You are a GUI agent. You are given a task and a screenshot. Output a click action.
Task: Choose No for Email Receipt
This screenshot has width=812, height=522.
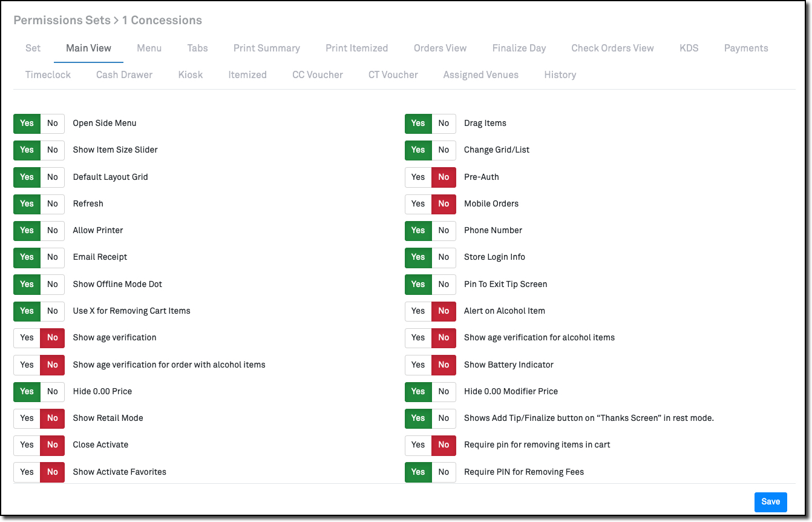point(53,257)
